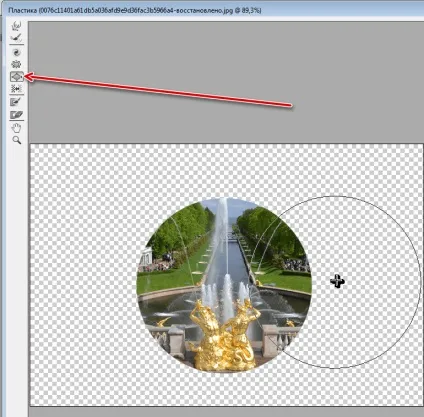The image size is (424, 417).
Task: Switch to the Hand tool
Action: point(16,128)
